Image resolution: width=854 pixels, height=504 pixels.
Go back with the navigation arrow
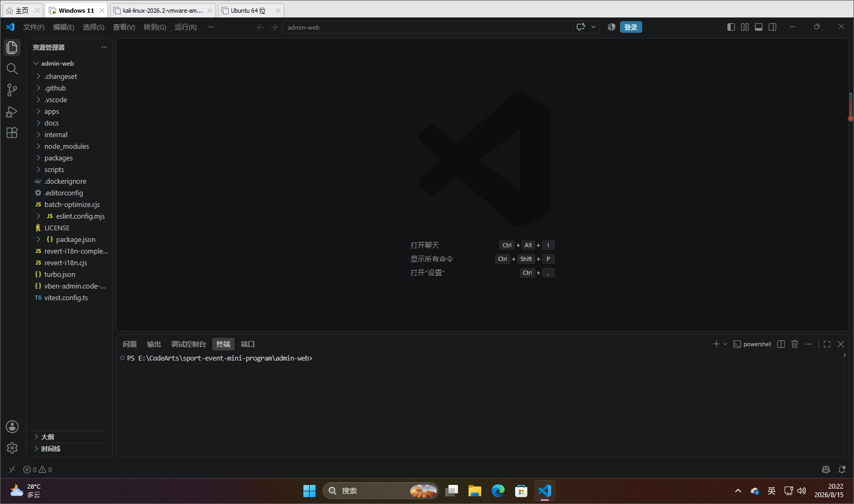(x=260, y=27)
